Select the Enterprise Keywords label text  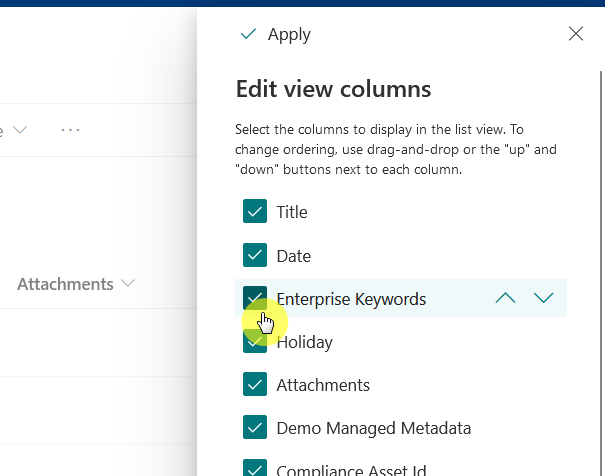point(351,299)
